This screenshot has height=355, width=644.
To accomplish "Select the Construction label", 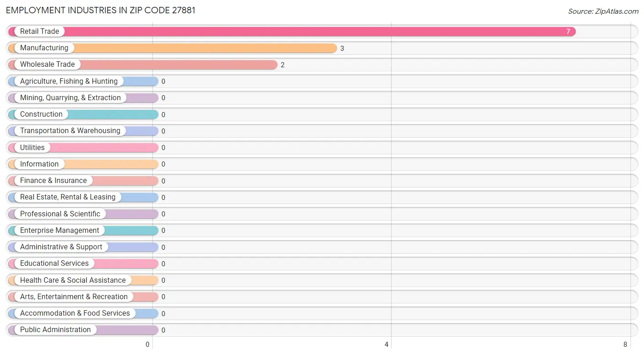I will 41,114.
